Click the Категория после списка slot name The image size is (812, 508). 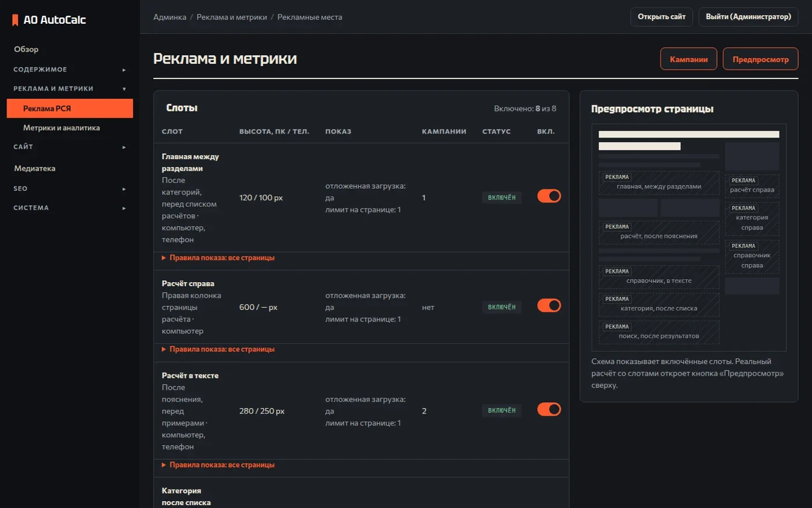tap(186, 497)
